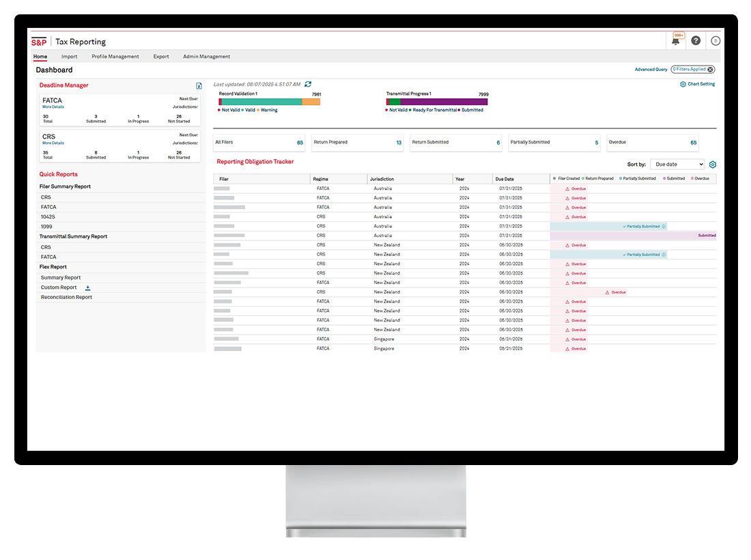
Task: Open the Advanced Query link
Action: point(651,70)
